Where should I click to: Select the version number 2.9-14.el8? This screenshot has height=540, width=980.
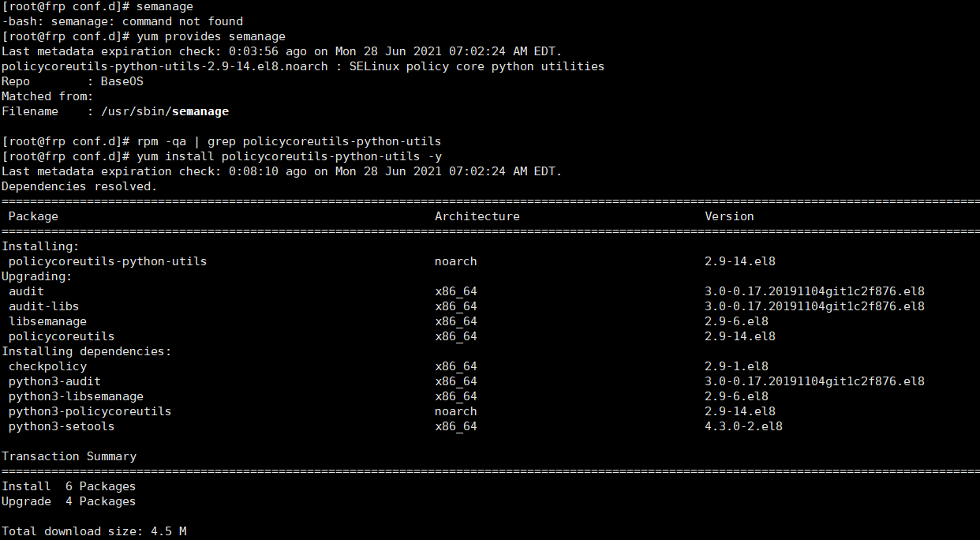pos(739,261)
